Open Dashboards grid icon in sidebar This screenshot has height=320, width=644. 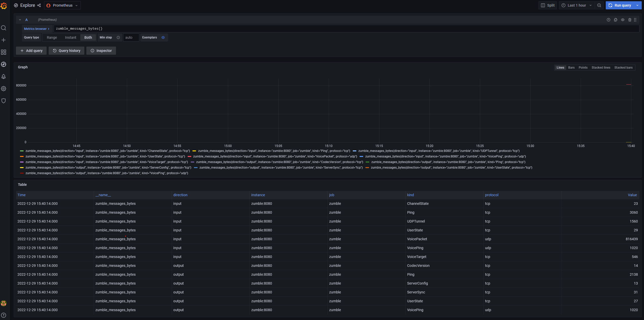4,52
